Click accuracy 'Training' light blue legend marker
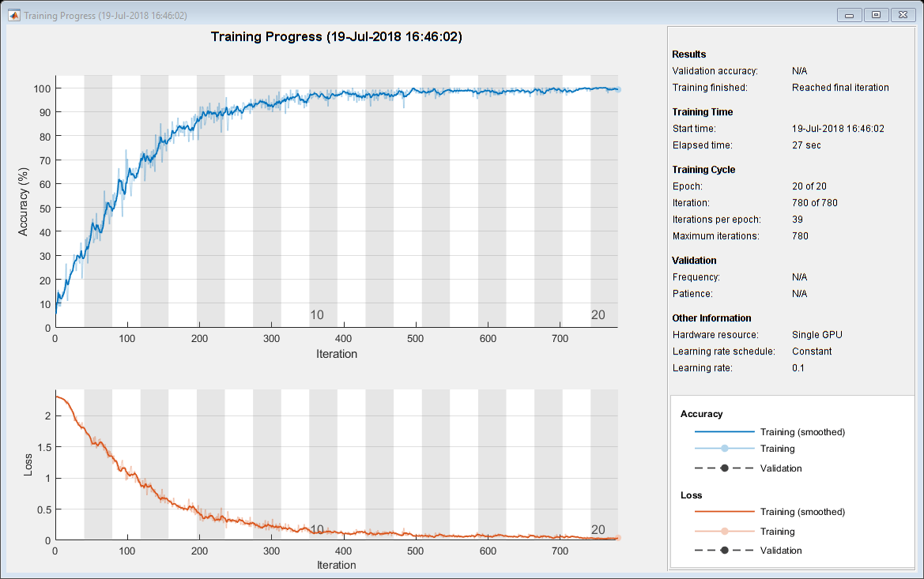 (724, 449)
